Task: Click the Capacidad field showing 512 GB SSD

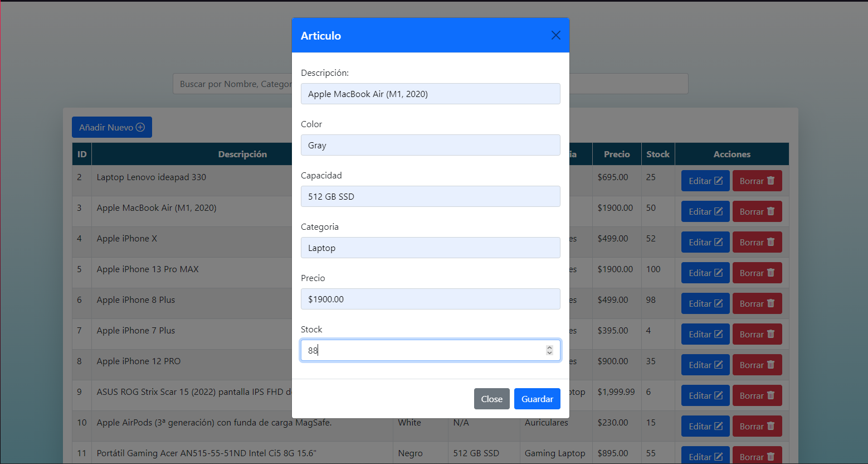Action: 430,196
